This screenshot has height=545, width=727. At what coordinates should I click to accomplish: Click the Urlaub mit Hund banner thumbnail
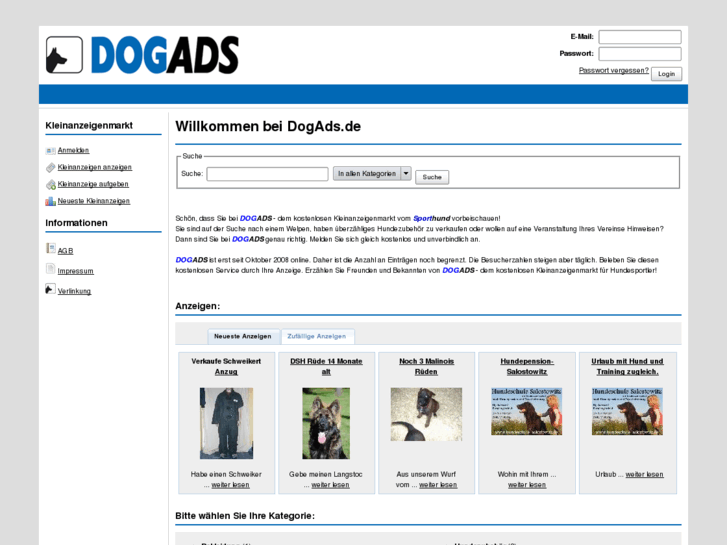tap(627, 411)
